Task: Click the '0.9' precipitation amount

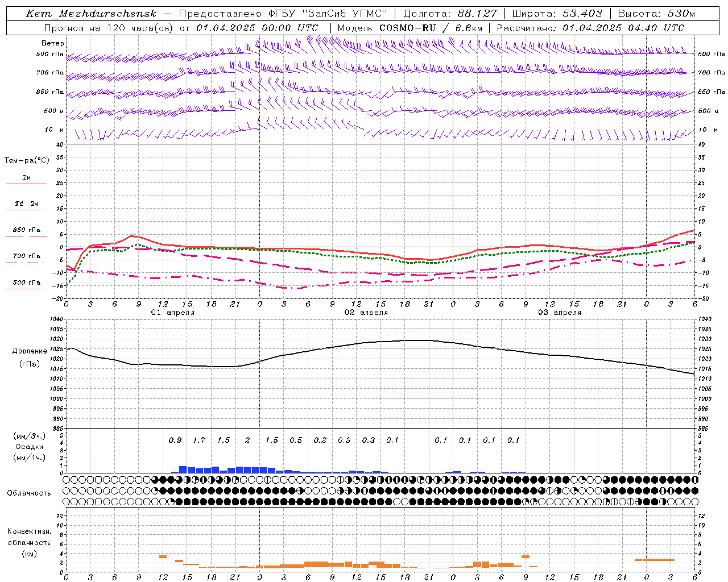Action: (x=175, y=440)
